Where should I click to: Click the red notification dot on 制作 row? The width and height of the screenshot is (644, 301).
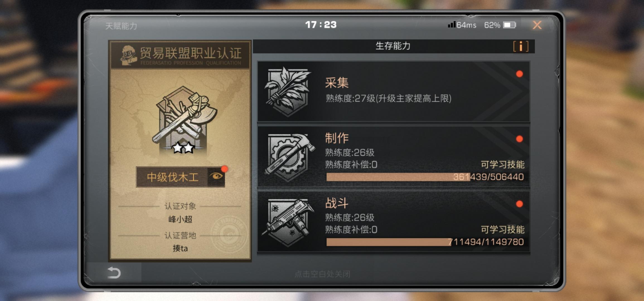point(519,139)
